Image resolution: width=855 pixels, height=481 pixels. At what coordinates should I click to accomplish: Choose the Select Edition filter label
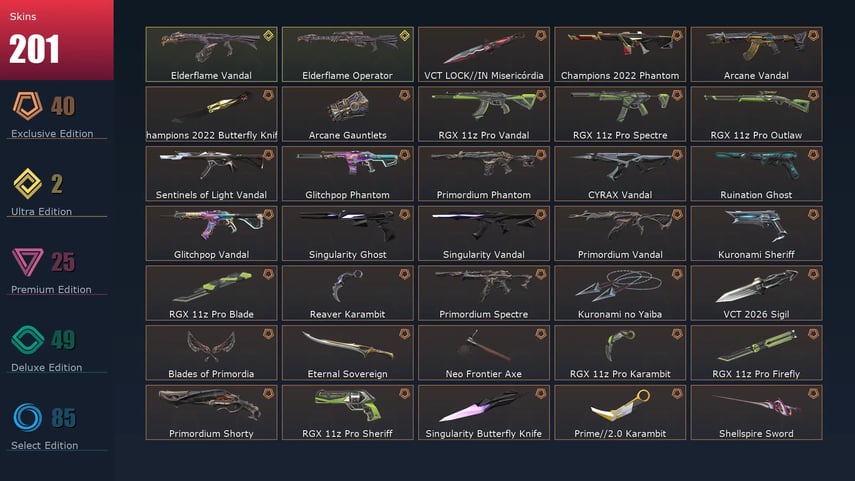click(44, 446)
